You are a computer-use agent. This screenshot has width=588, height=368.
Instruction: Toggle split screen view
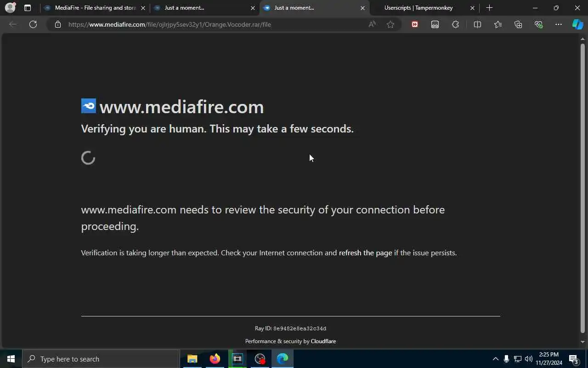click(477, 24)
